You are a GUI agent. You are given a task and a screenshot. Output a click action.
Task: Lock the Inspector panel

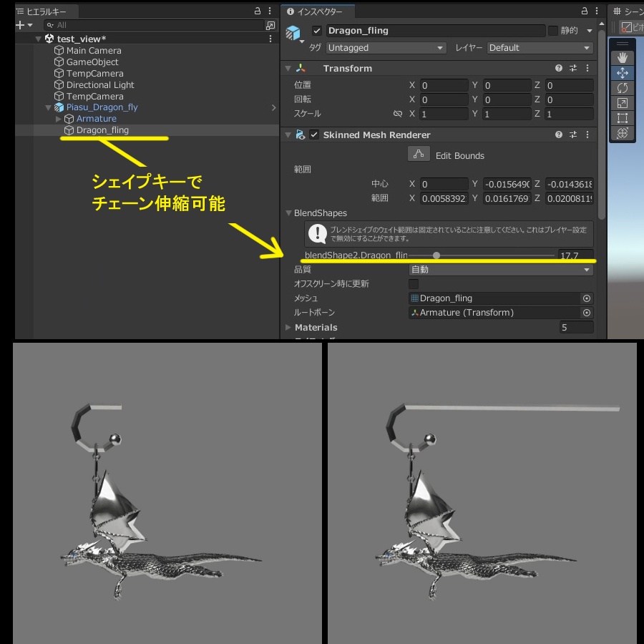pyautogui.click(x=585, y=11)
